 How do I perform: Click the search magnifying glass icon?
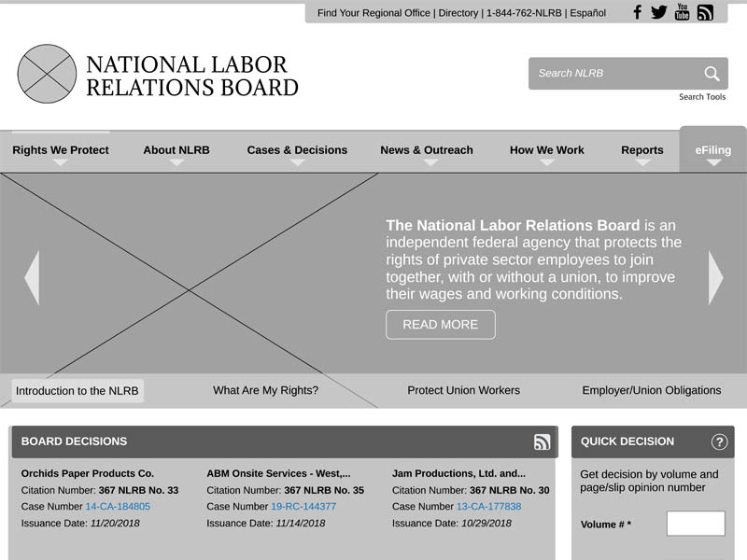pyautogui.click(x=712, y=74)
